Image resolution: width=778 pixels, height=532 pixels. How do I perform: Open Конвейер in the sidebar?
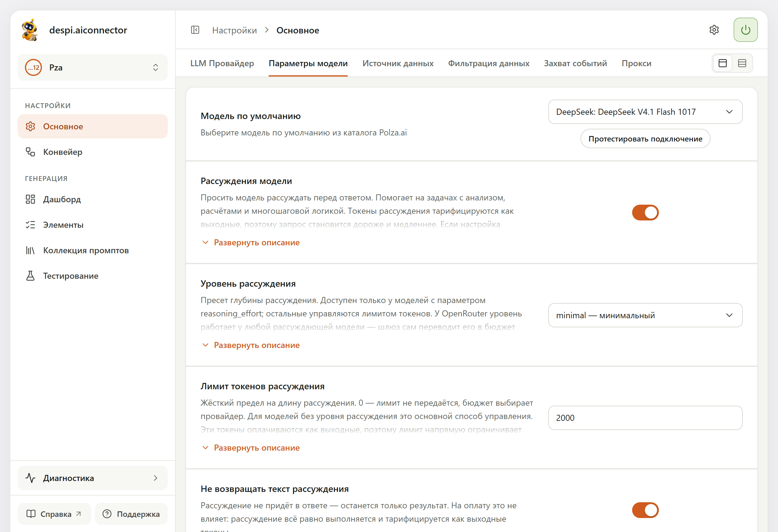click(93, 152)
